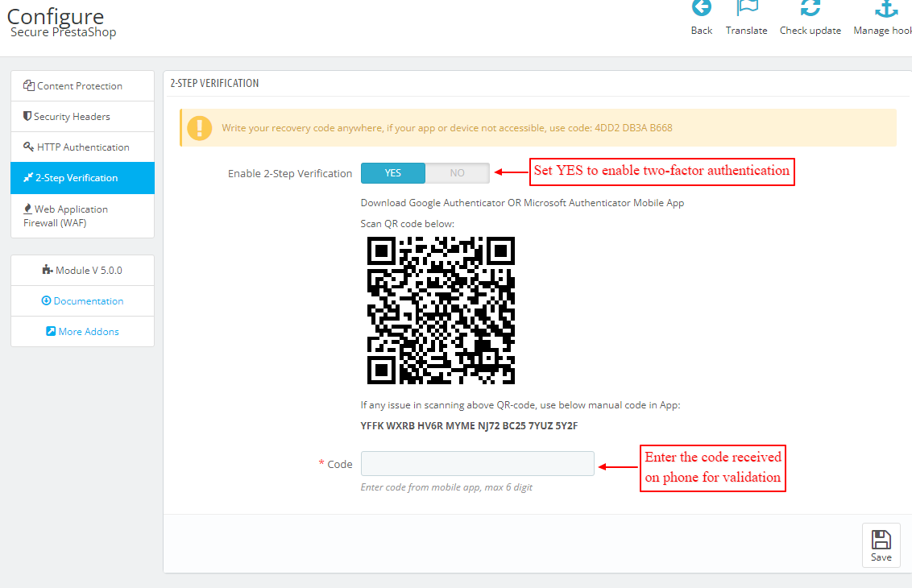The image size is (912, 588).
Task: Click the yellow exclamation warning icon
Action: click(x=200, y=128)
